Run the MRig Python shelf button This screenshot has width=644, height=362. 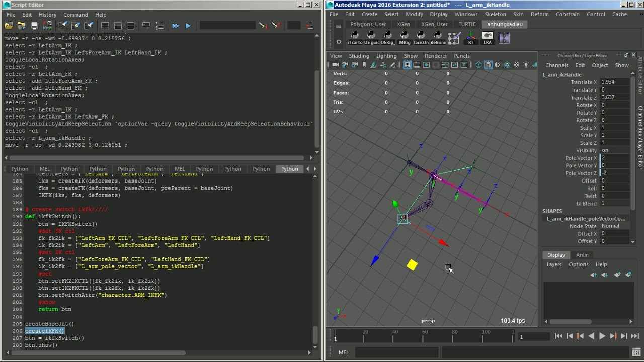[405, 38]
